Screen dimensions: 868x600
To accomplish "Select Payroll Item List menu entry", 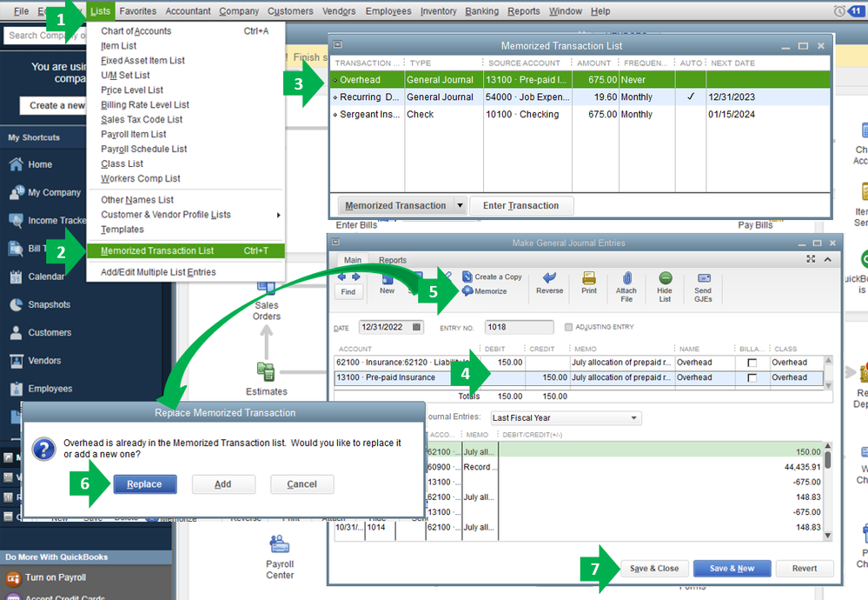I will (185, 134).
